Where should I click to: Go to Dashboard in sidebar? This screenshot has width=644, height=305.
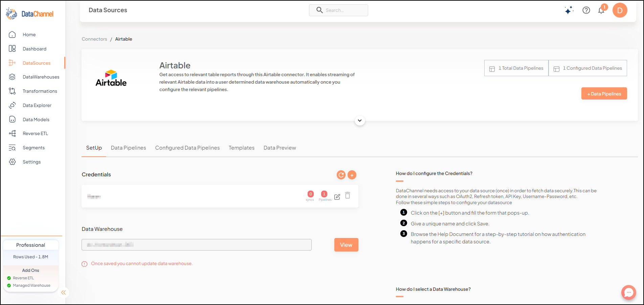[35, 49]
